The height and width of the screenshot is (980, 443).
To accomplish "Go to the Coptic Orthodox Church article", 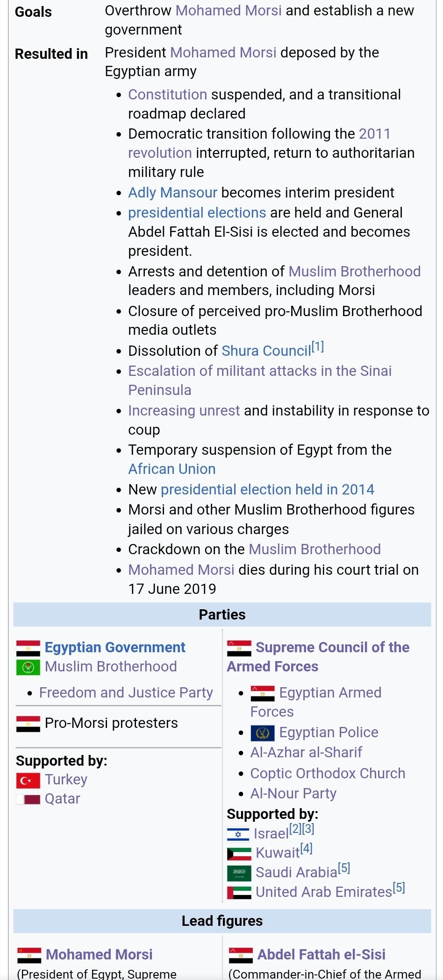I will [x=328, y=773].
